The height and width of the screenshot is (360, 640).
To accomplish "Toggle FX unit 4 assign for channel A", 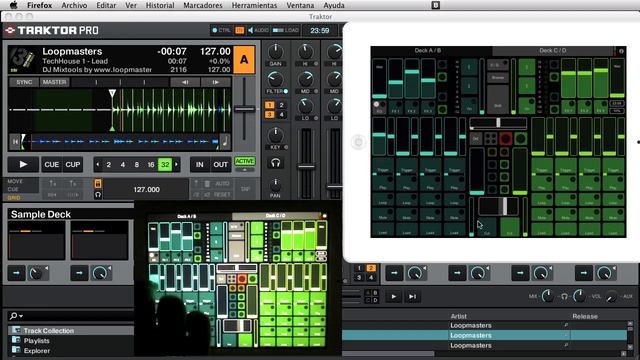I will click(281, 115).
